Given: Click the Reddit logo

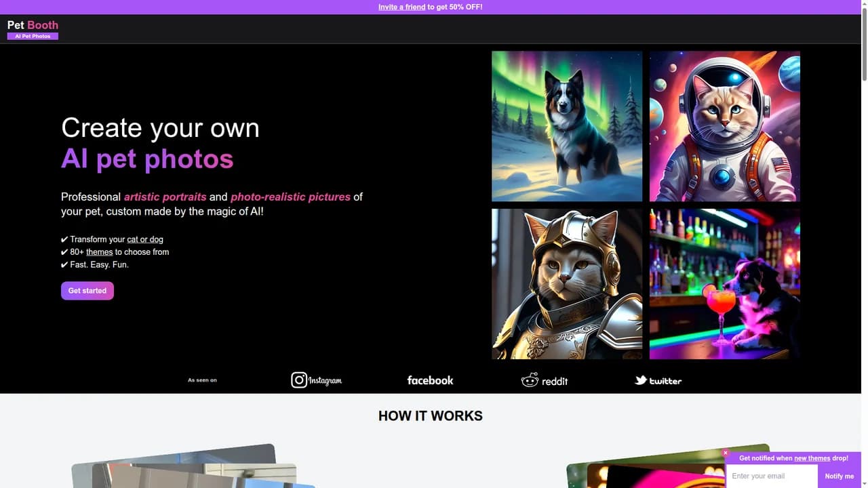Looking at the screenshot, I should (545, 380).
